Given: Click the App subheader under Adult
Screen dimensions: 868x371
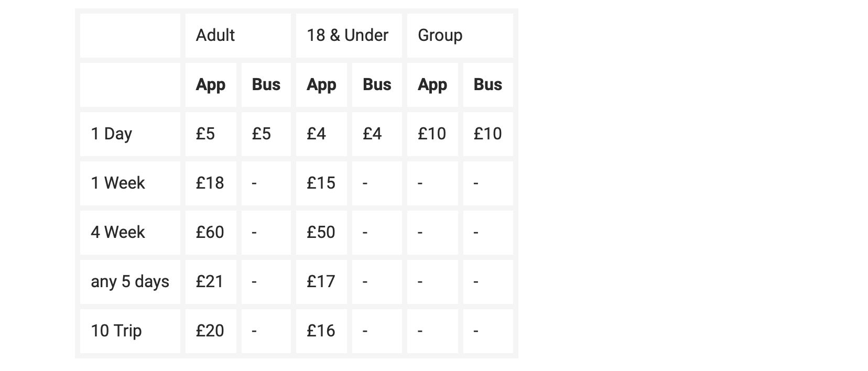Looking at the screenshot, I should pyautogui.click(x=210, y=84).
